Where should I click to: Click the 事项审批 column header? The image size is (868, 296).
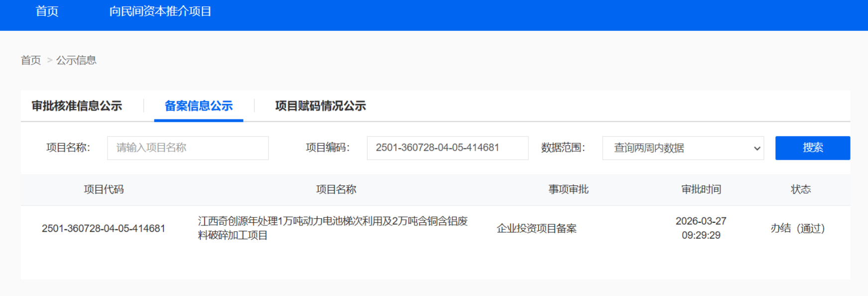568,190
